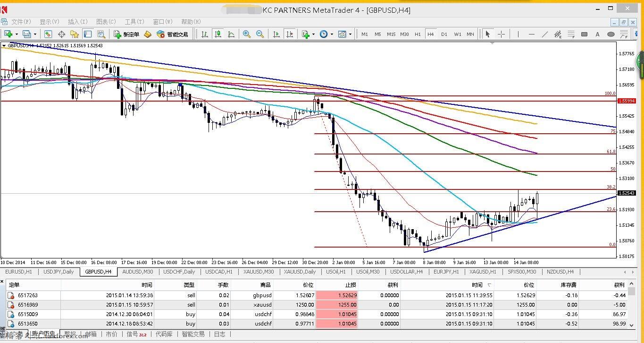Viewport: 644px width, 343px height.
Task: Select the Ellipse shape tool
Action: 611,34
